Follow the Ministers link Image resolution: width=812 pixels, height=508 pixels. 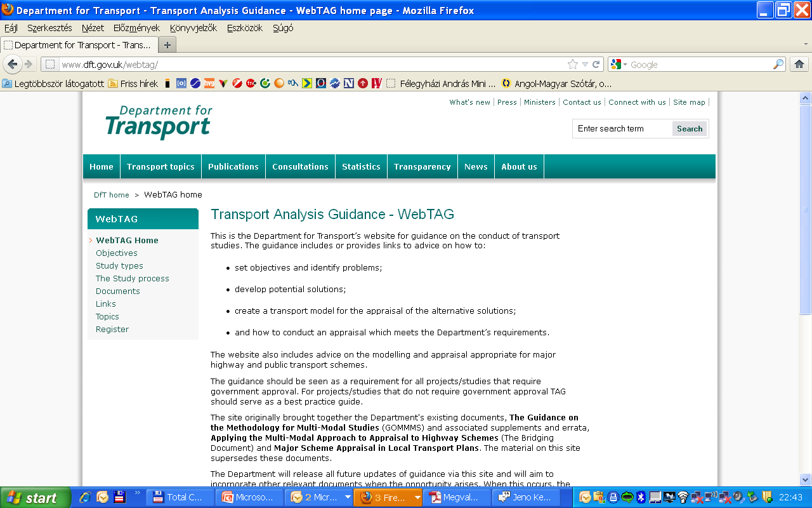click(x=540, y=102)
